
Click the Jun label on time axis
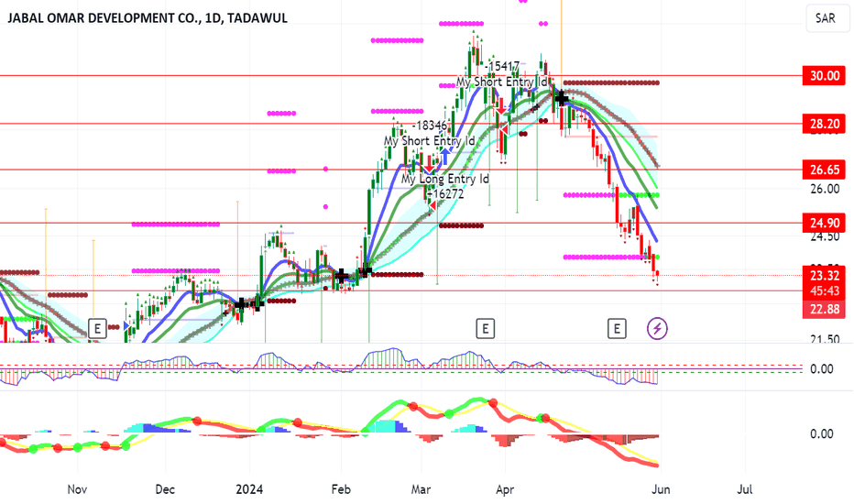(x=661, y=489)
